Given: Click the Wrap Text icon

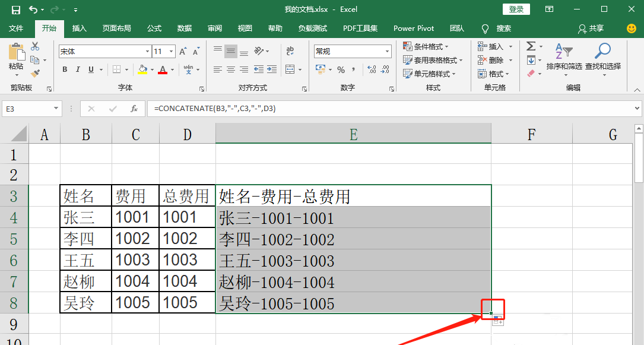Looking at the screenshot, I should click(x=290, y=51).
